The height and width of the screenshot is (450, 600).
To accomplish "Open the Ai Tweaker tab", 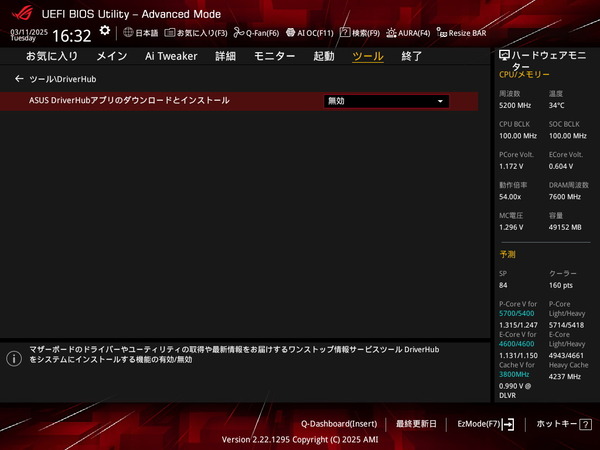I will point(171,56).
